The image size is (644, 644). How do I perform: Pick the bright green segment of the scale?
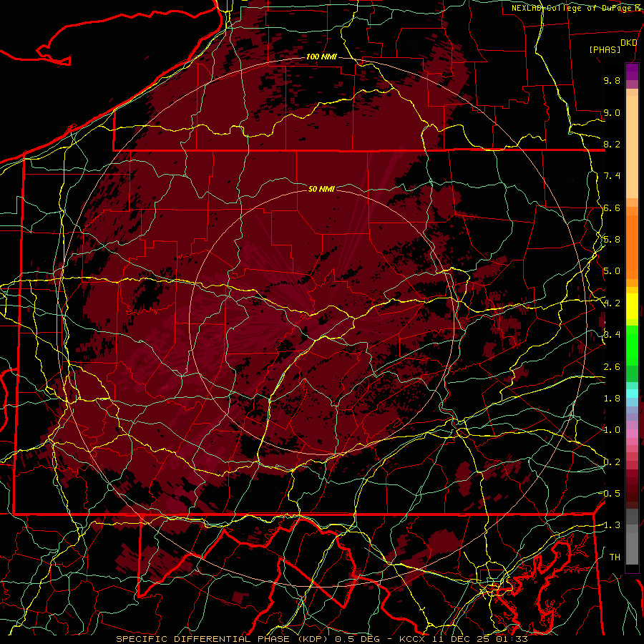click(x=632, y=345)
